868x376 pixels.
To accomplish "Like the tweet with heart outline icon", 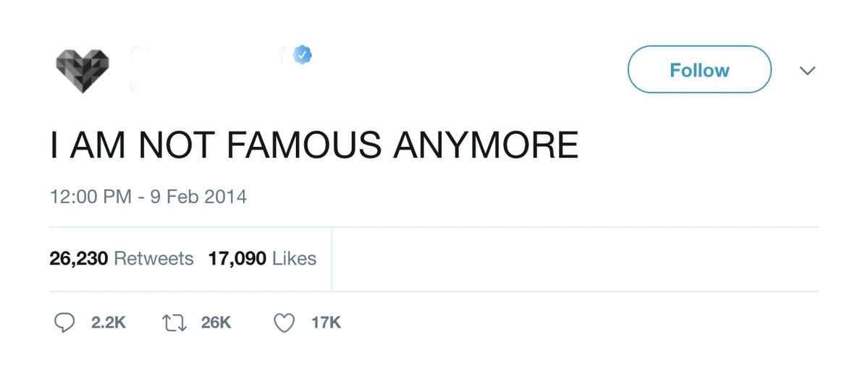I will click(285, 322).
